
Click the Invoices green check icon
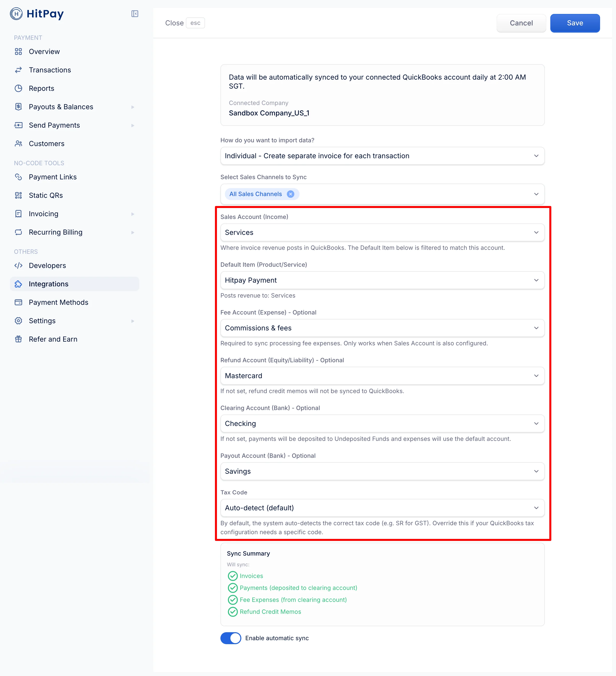tap(233, 576)
